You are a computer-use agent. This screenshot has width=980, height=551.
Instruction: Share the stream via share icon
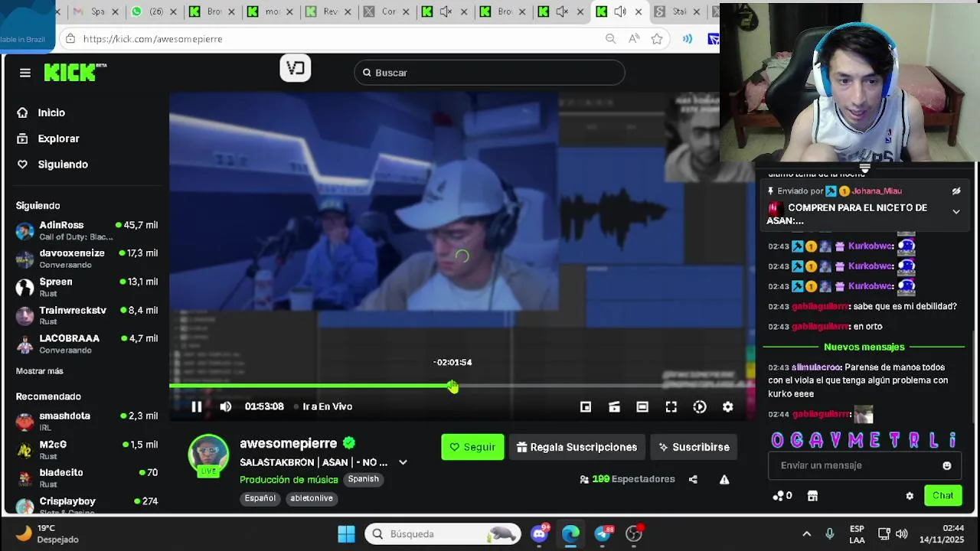693,480
